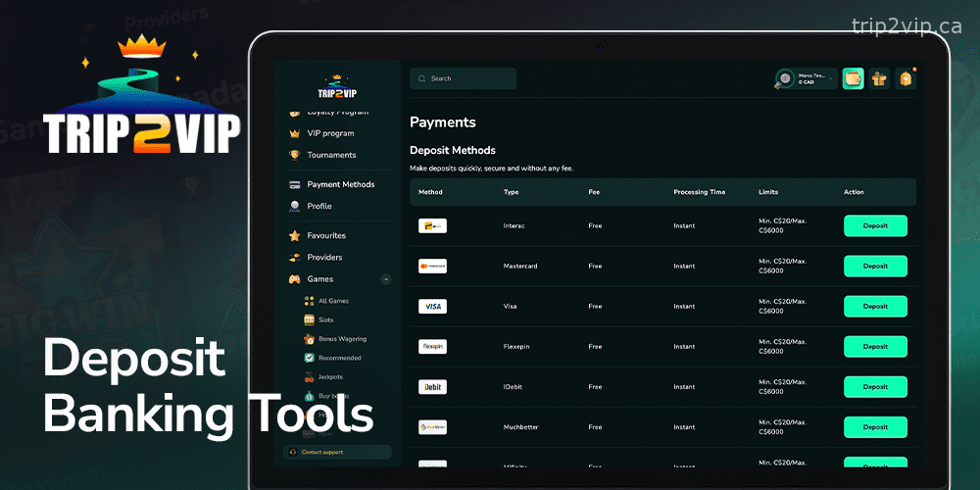Click the Contact support button
Image resolution: width=980 pixels, height=490 pixels.
[x=337, y=452]
